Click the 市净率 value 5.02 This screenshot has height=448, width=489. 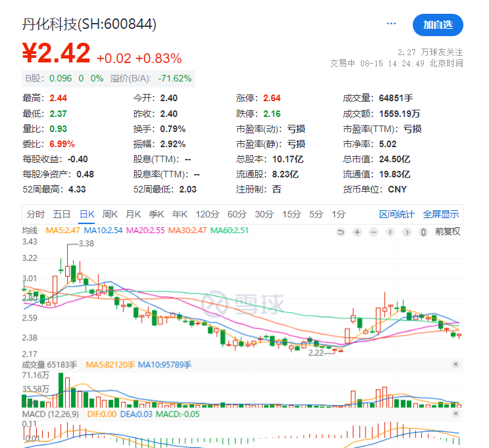click(x=388, y=144)
